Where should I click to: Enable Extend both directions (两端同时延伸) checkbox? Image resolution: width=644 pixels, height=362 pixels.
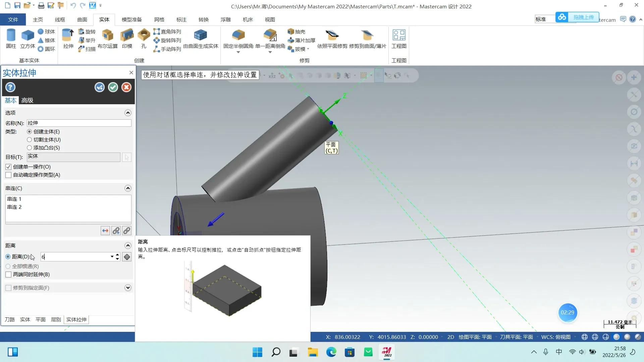[9, 275]
